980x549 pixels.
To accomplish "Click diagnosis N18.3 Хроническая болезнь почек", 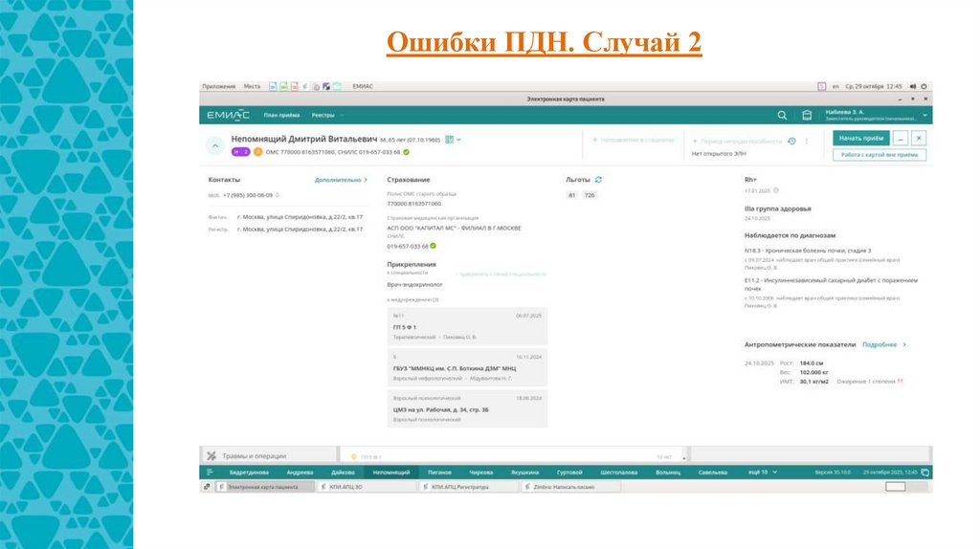I will pyautogui.click(x=808, y=251).
